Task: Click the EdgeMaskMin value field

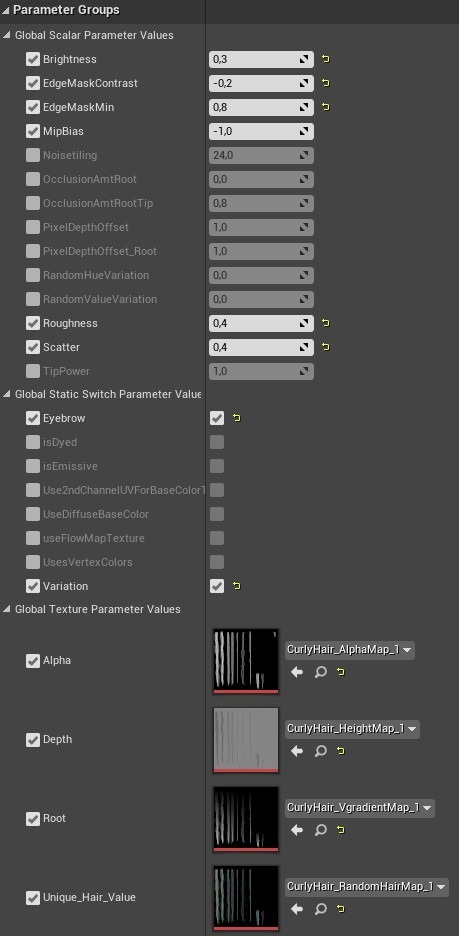Action: 261,107
